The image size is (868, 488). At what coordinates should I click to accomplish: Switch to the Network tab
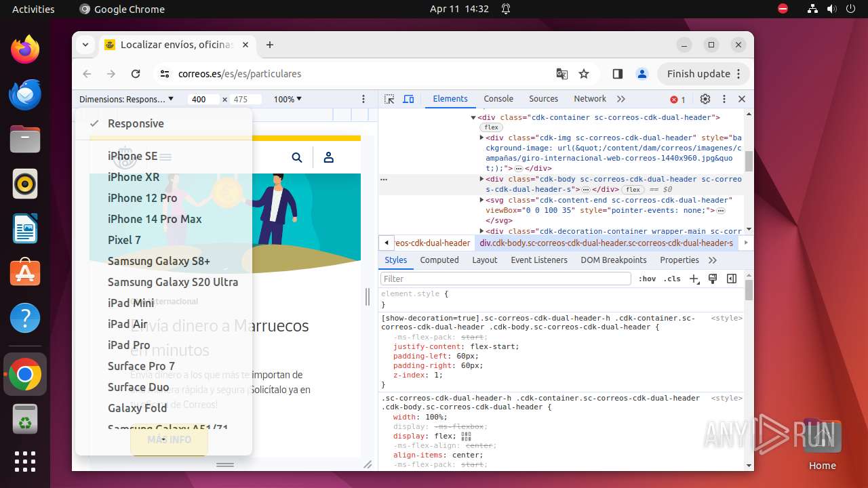coord(590,99)
